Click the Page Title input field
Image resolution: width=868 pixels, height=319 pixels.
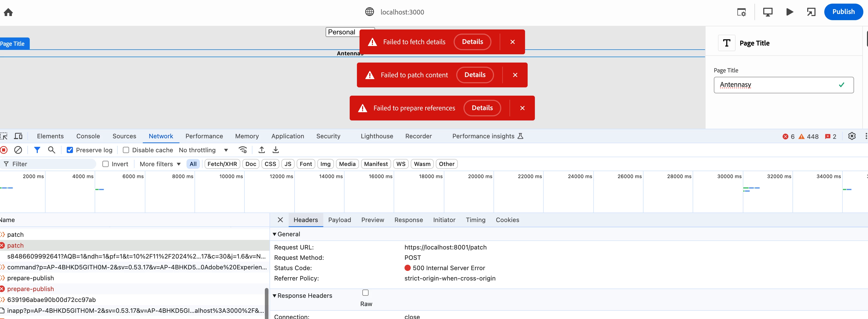click(775, 85)
